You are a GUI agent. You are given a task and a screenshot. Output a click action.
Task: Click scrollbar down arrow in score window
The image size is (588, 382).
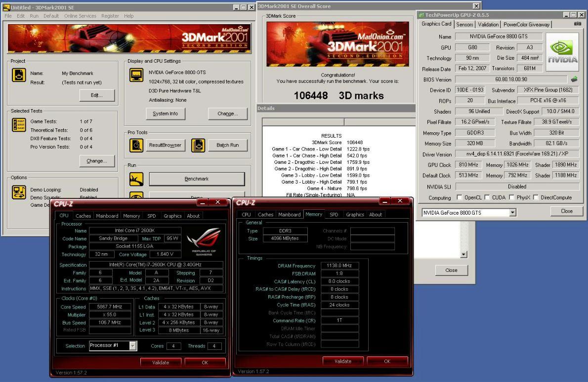(x=464, y=254)
